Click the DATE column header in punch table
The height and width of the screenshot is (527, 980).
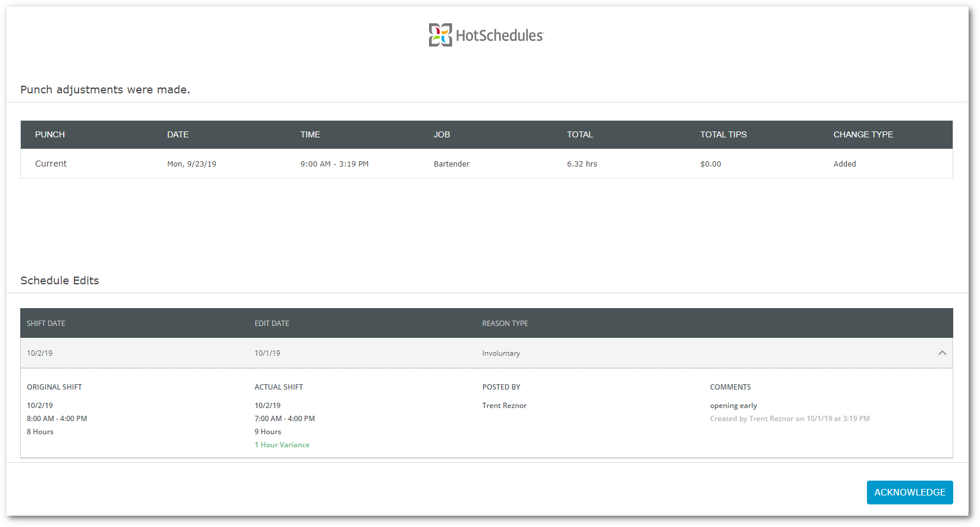pyautogui.click(x=178, y=134)
